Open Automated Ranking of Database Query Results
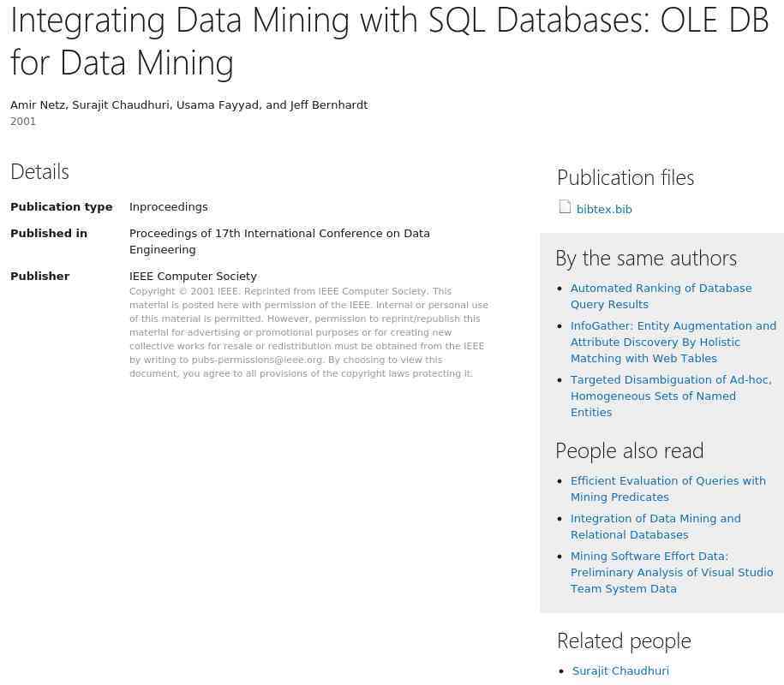This screenshot has width=784, height=685. coord(661,296)
